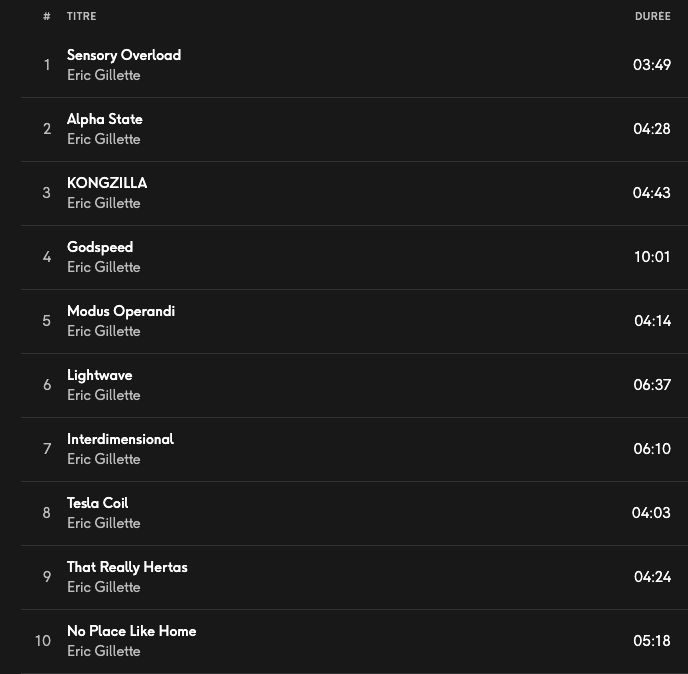The height and width of the screenshot is (674, 688).
Task: Open the Interdimensional track
Action: tap(120, 439)
